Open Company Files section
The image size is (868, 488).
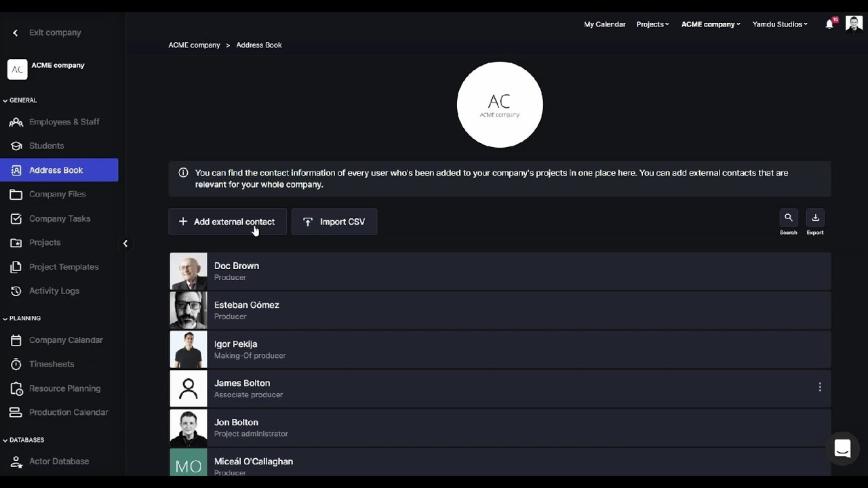(x=59, y=195)
